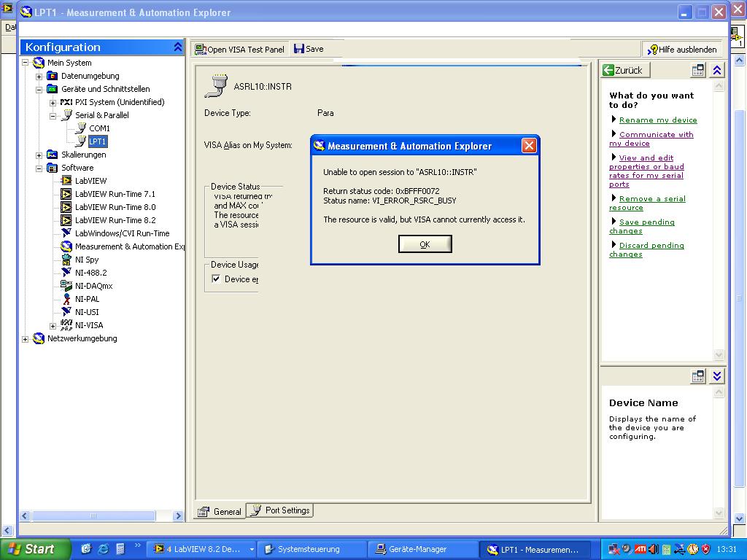Select LabVIEW Run-Time 7.1 icon
This screenshot has height=560, width=747.
coord(66,194)
